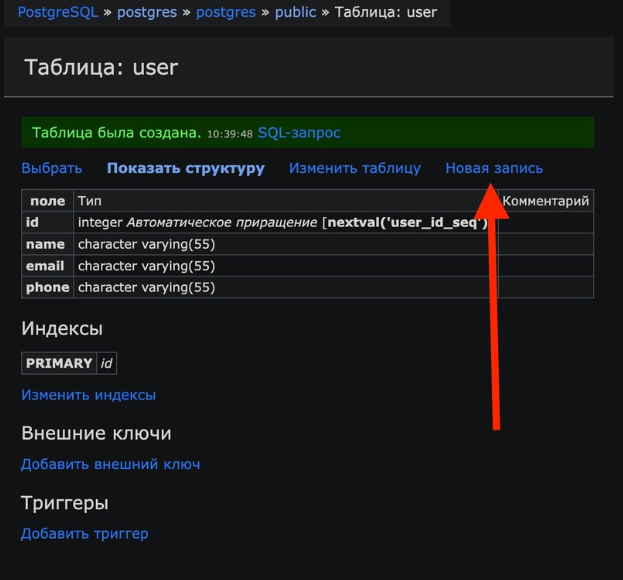Viewport: 623px width, 580px height.
Task: Open the Изменить индексы link
Action: coord(88,395)
